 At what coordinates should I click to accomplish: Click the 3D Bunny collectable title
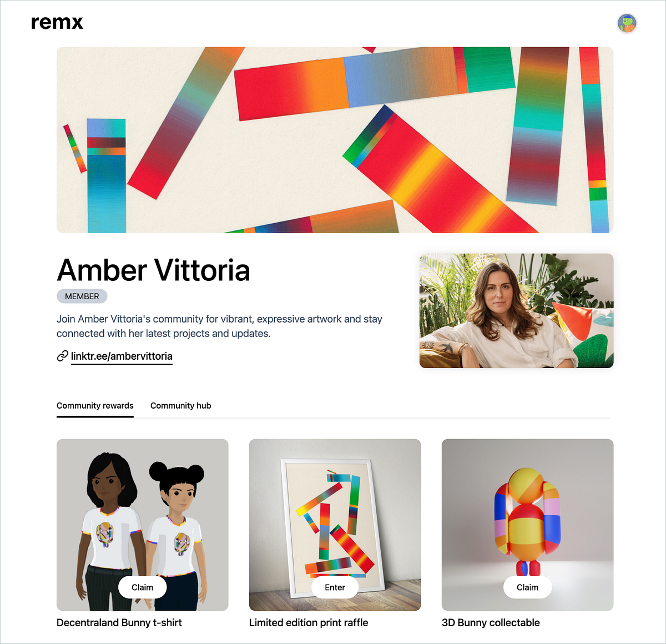point(491,623)
